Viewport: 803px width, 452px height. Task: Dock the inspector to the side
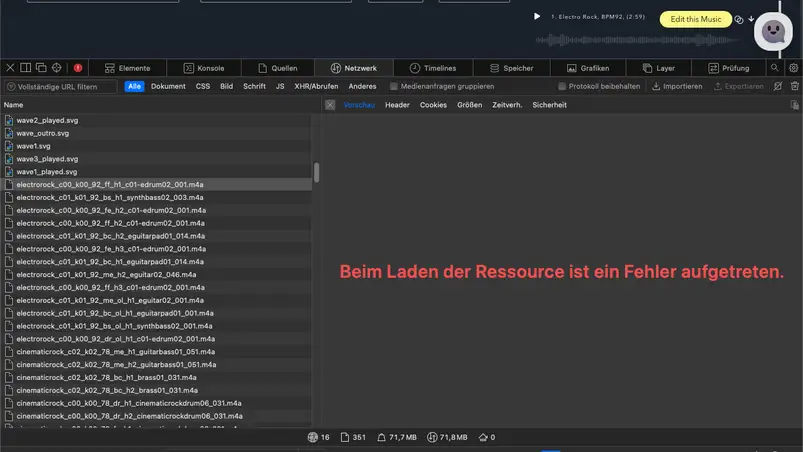[25, 68]
